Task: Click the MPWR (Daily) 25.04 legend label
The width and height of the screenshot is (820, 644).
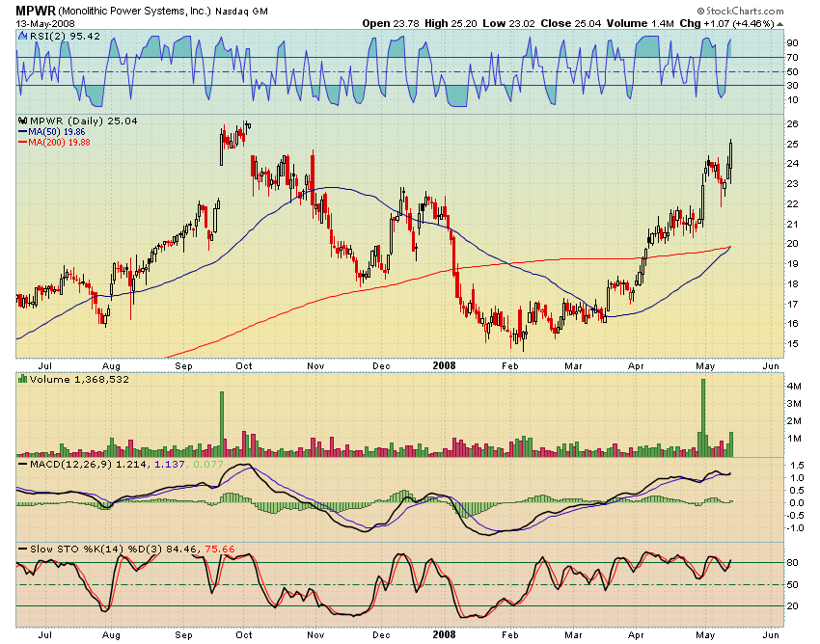Action: point(84,121)
